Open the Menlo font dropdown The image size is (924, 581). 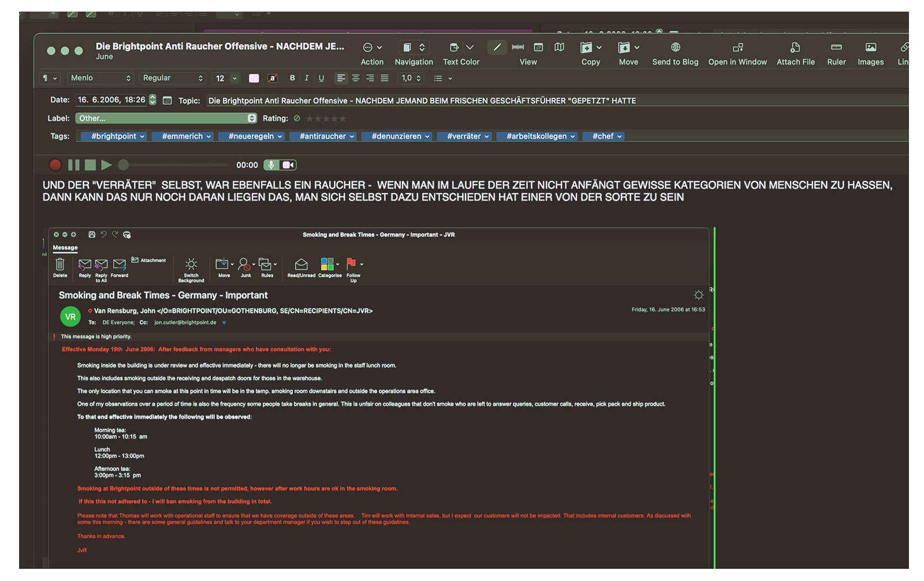pos(100,78)
